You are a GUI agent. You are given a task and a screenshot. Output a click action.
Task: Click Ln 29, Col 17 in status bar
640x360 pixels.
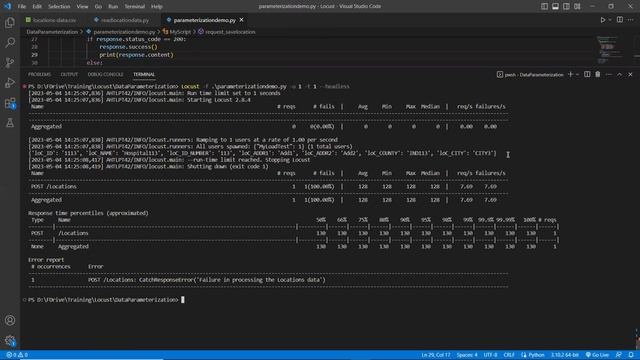coord(436,355)
